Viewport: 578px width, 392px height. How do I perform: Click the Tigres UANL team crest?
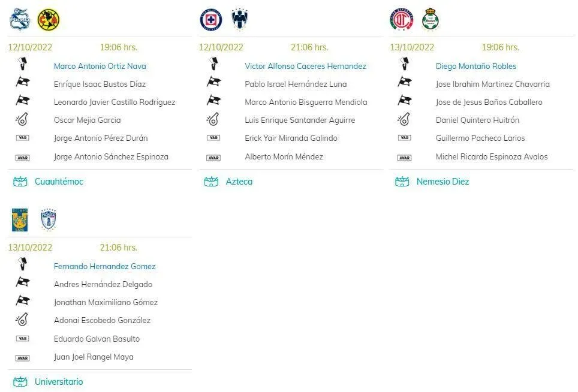(x=20, y=219)
